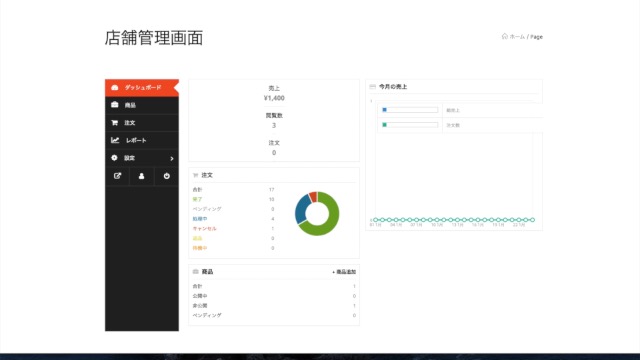Click the 商品追加 add product link

click(x=344, y=272)
